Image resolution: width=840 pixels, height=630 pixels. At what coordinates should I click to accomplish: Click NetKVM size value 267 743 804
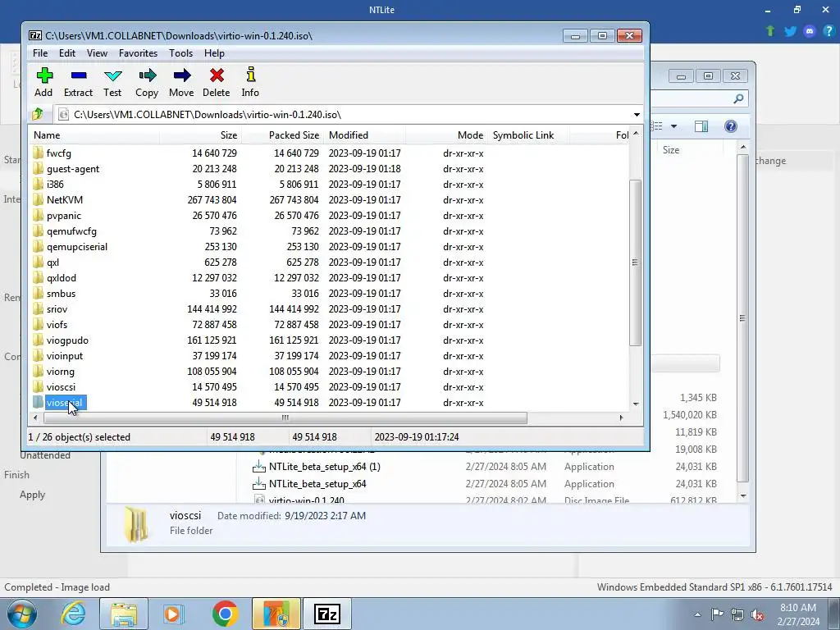[x=212, y=200]
